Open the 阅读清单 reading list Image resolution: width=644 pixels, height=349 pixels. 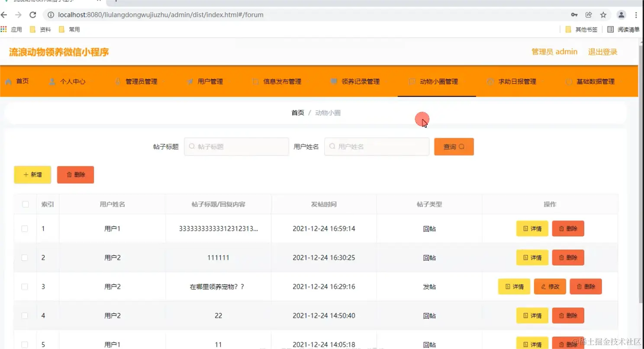click(623, 29)
